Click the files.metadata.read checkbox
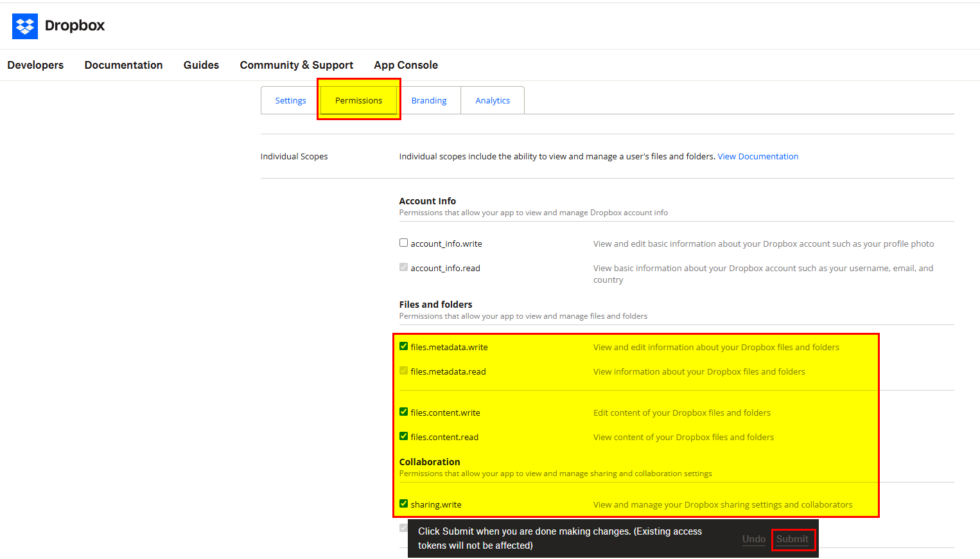The image size is (980, 559). [x=403, y=371]
